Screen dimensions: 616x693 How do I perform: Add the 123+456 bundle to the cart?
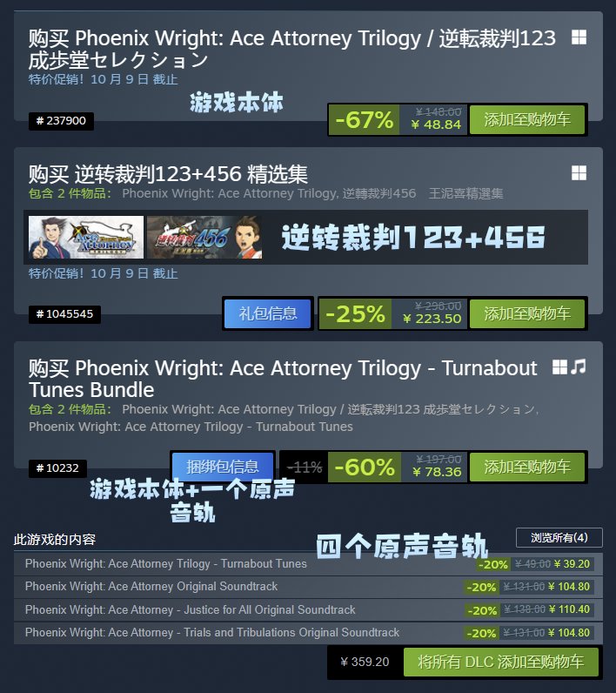[526, 313]
